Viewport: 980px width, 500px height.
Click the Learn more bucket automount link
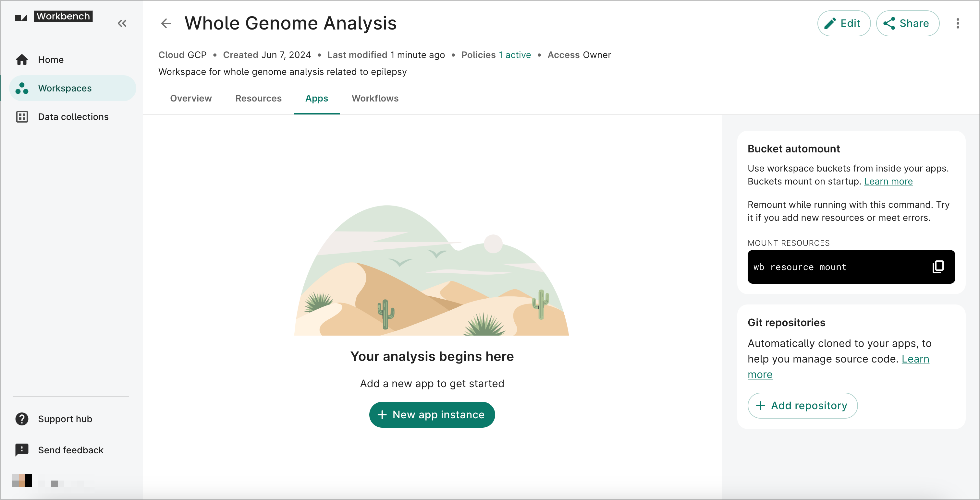889,181
